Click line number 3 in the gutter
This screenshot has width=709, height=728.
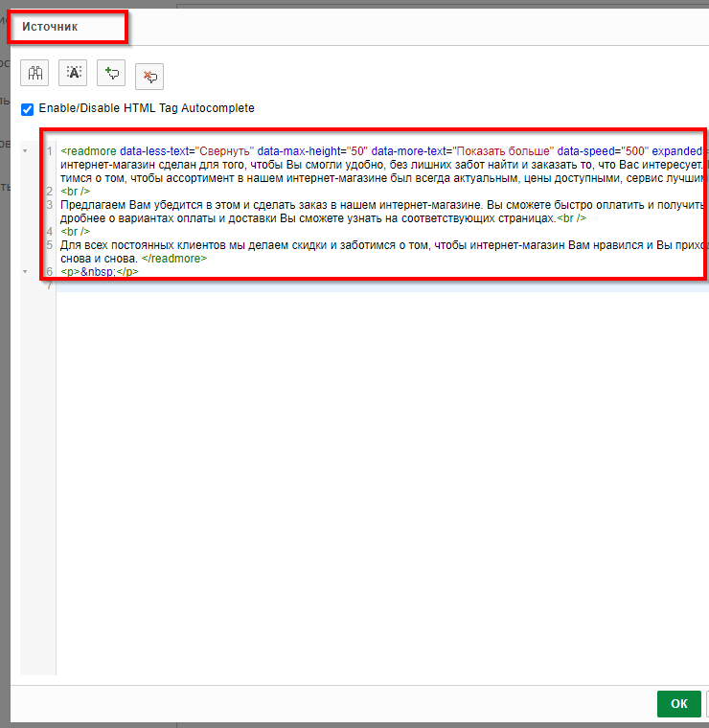(50, 205)
